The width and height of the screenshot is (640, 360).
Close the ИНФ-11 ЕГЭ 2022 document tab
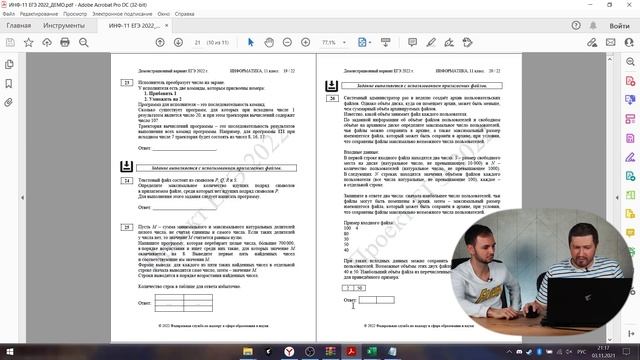click(x=167, y=26)
